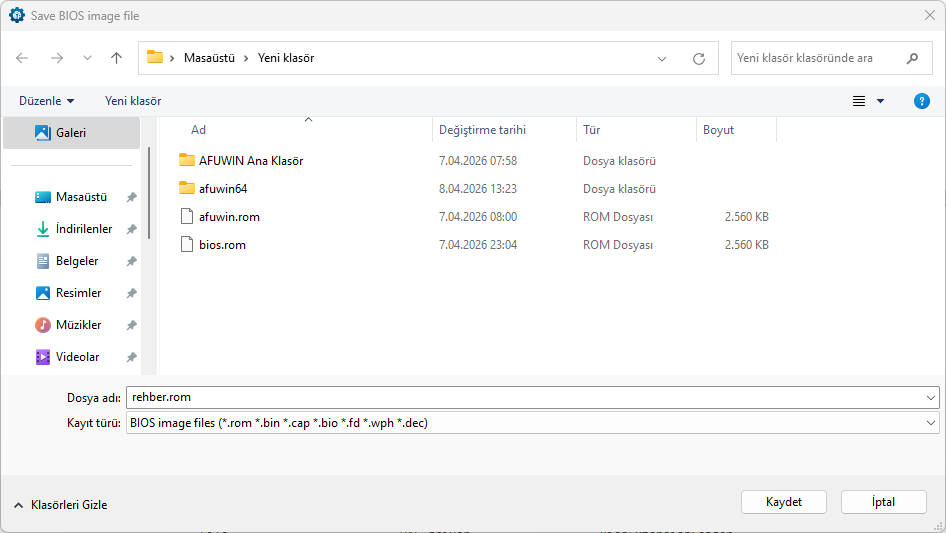Expand the Dosya adı dropdown arrow
The height and width of the screenshot is (533, 946).
tap(931, 398)
